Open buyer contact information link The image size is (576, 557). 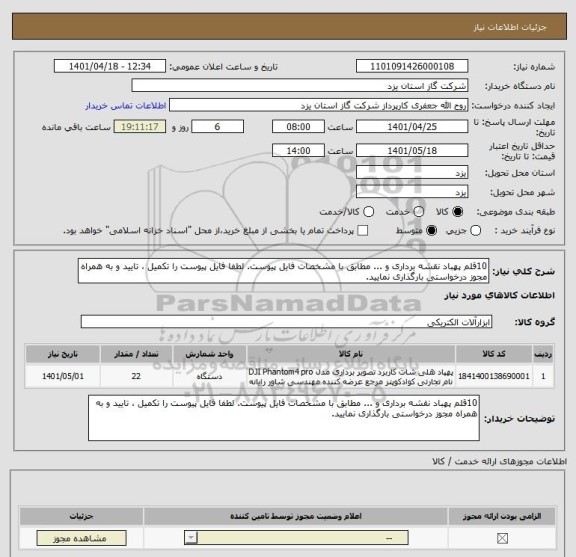[126, 106]
